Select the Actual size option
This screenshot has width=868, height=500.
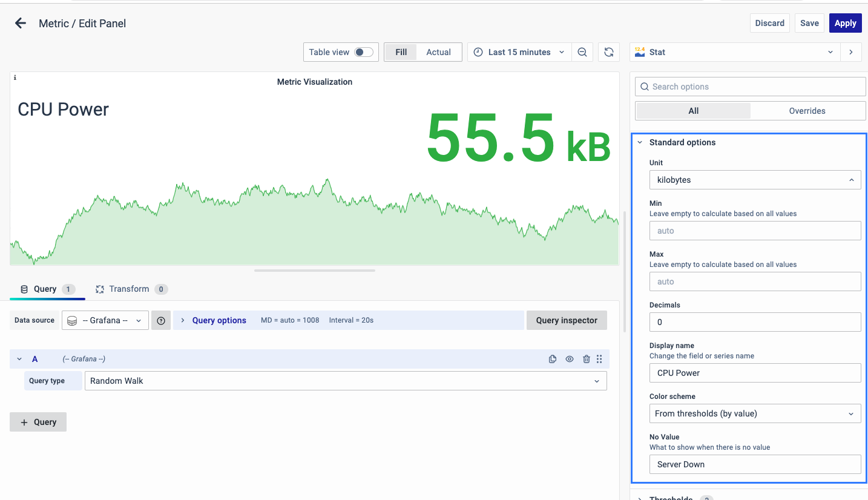(x=438, y=52)
